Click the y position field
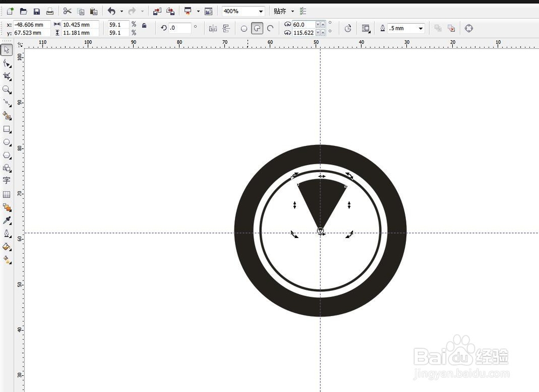The width and height of the screenshot is (539, 392). point(32,33)
